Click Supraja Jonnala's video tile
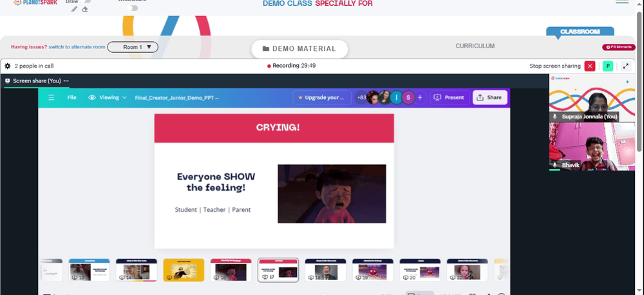This screenshot has height=295, width=644. [592, 98]
